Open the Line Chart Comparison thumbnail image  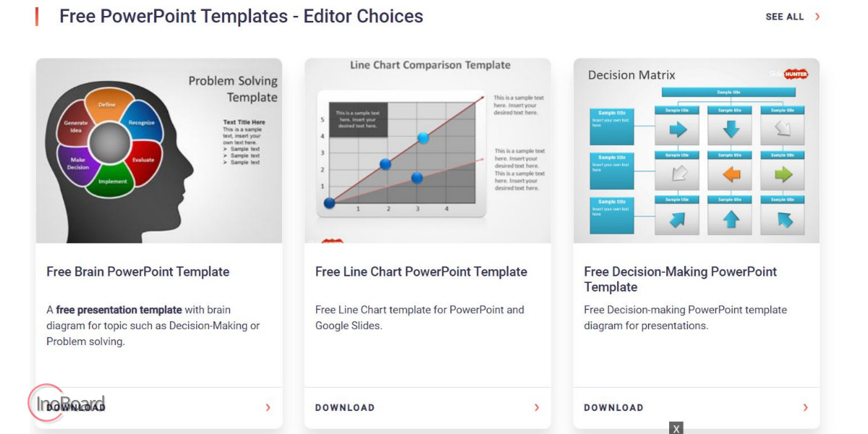pyautogui.click(x=427, y=150)
